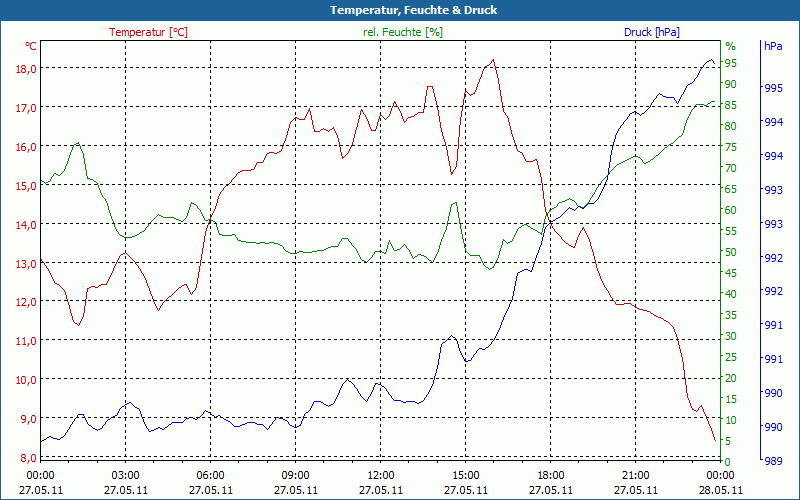Click the '10,0' temperature axis value

coord(26,380)
